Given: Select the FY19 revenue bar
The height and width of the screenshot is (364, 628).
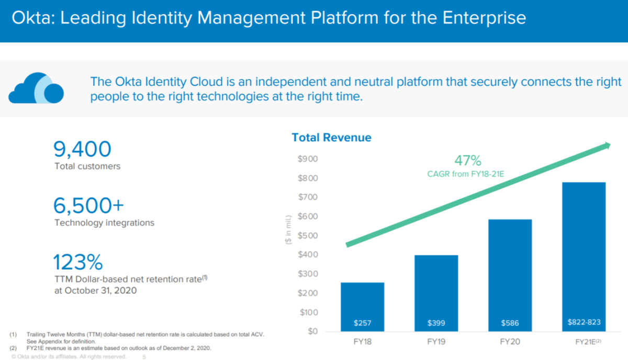Looking at the screenshot, I should pos(436,293).
